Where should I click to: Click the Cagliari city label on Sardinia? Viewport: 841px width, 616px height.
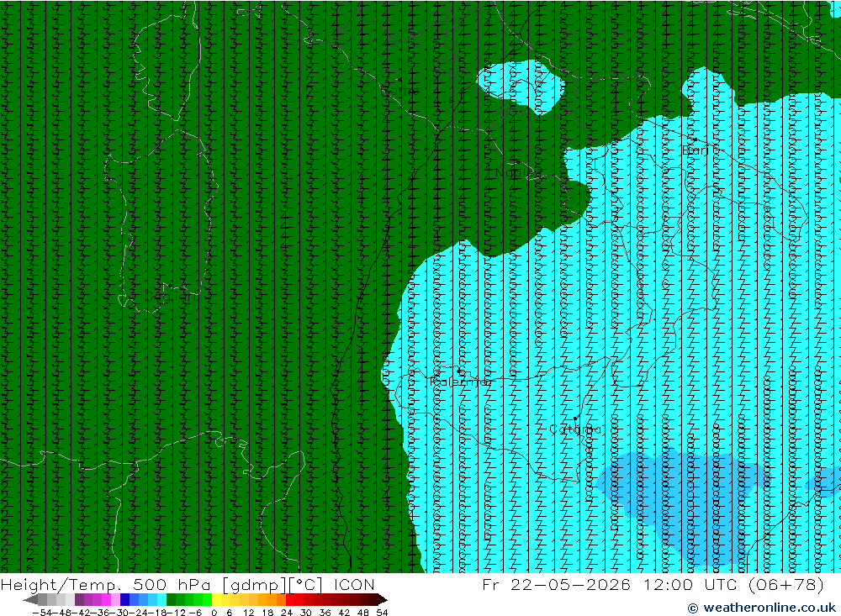(171, 296)
